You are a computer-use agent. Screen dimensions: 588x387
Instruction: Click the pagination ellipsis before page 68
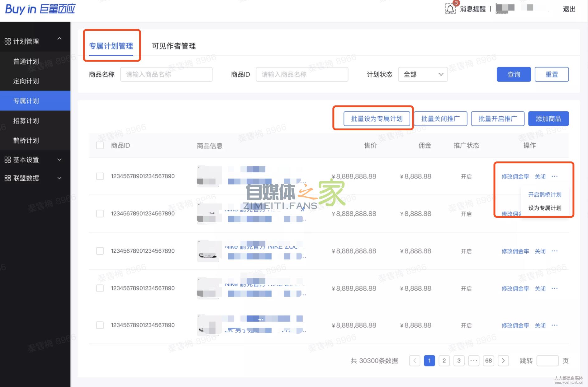tap(474, 361)
